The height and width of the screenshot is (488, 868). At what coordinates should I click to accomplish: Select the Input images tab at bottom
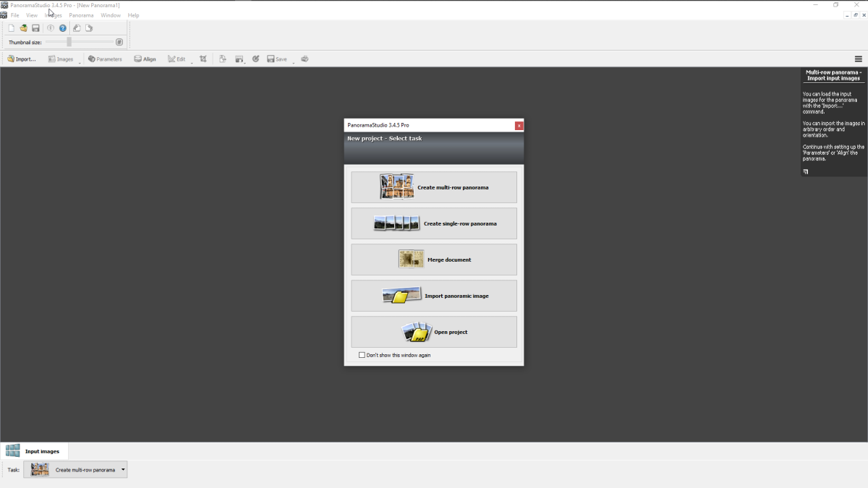(35, 451)
